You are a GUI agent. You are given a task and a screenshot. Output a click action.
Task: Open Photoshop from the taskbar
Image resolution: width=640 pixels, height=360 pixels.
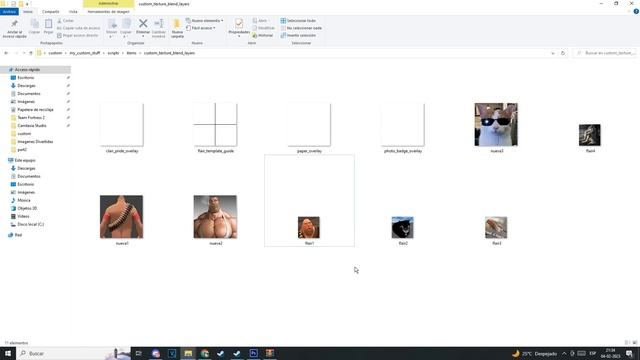click(x=253, y=353)
